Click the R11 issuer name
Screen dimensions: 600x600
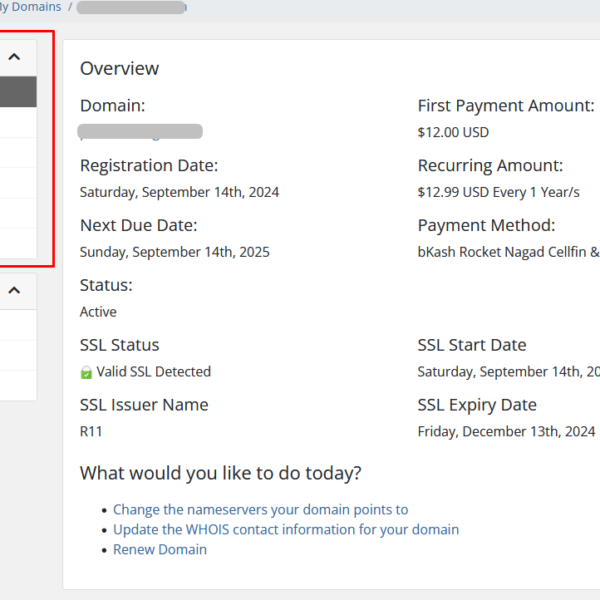91,432
